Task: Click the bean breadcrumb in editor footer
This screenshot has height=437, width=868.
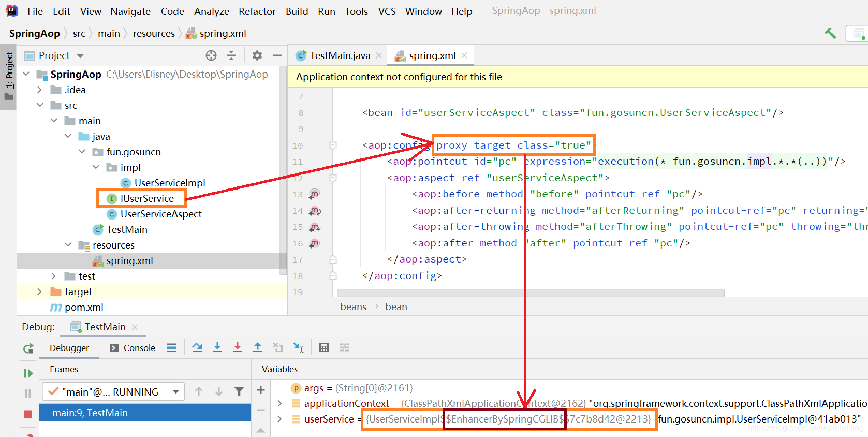Action: pos(396,307)
